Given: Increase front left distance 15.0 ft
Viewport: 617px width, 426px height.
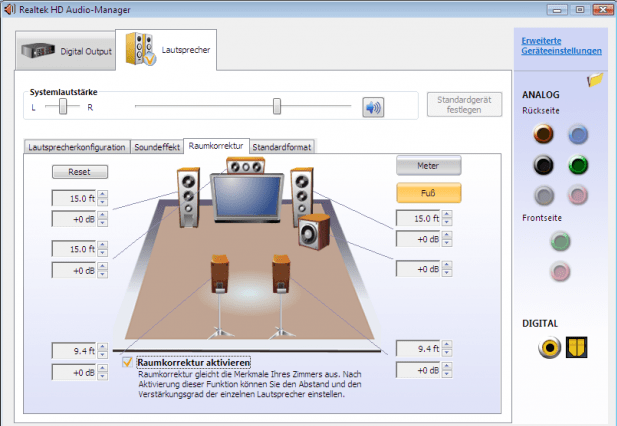Looking at the screenshot, I should [x=102, y=193].
